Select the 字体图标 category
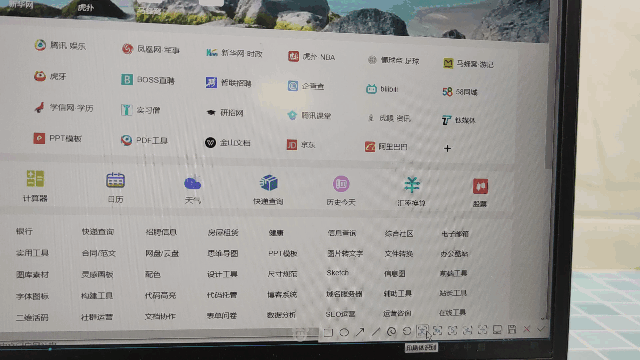Viewport: 640px width, 360px height. [32, 296]
